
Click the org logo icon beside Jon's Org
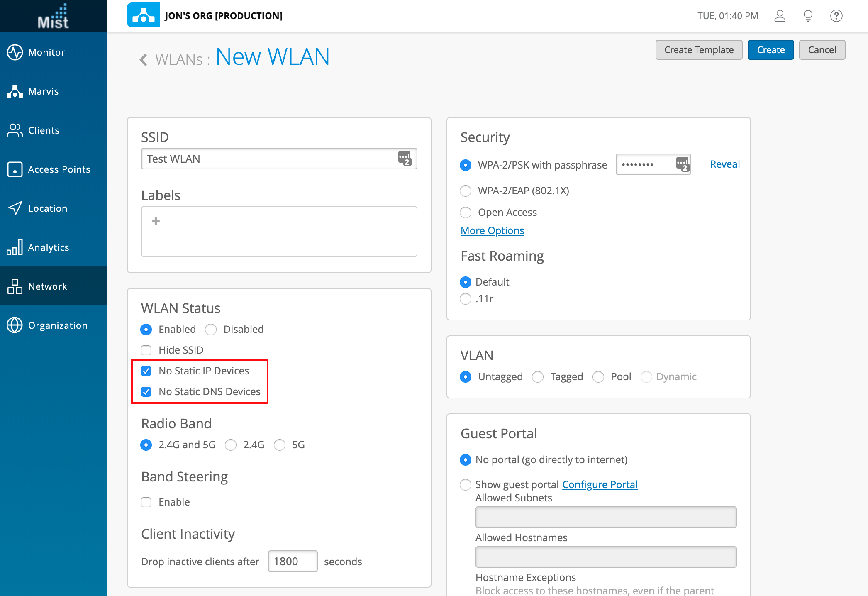[x=144, y=15]
